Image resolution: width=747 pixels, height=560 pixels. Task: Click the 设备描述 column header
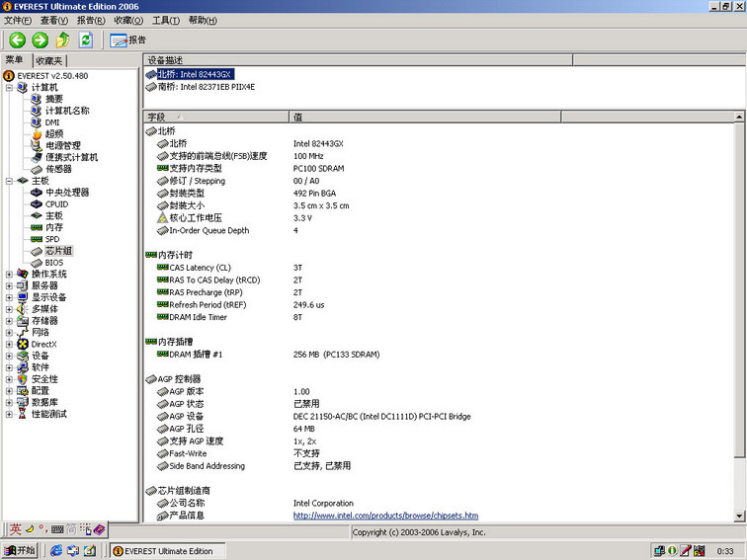358,60
